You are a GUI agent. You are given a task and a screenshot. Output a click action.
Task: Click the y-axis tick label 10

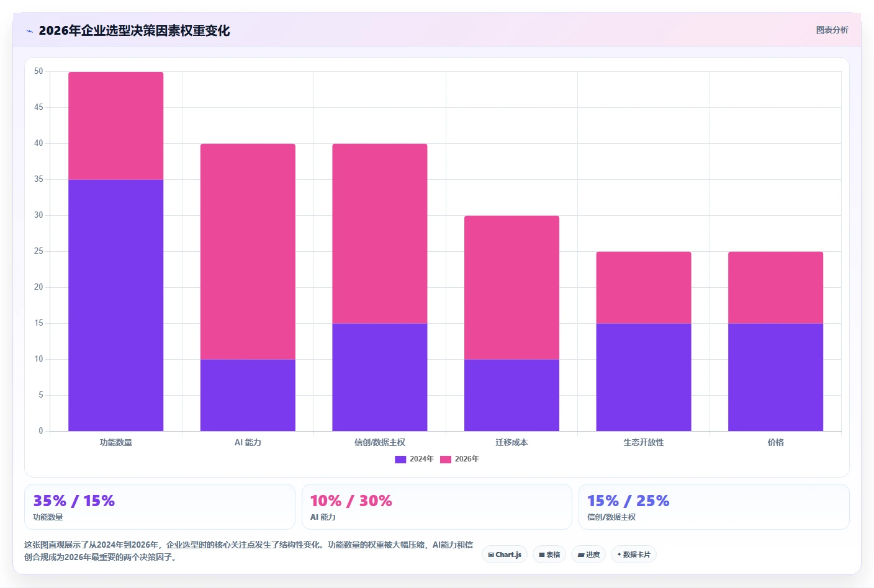pyautogui.click(x=38, y=359)
